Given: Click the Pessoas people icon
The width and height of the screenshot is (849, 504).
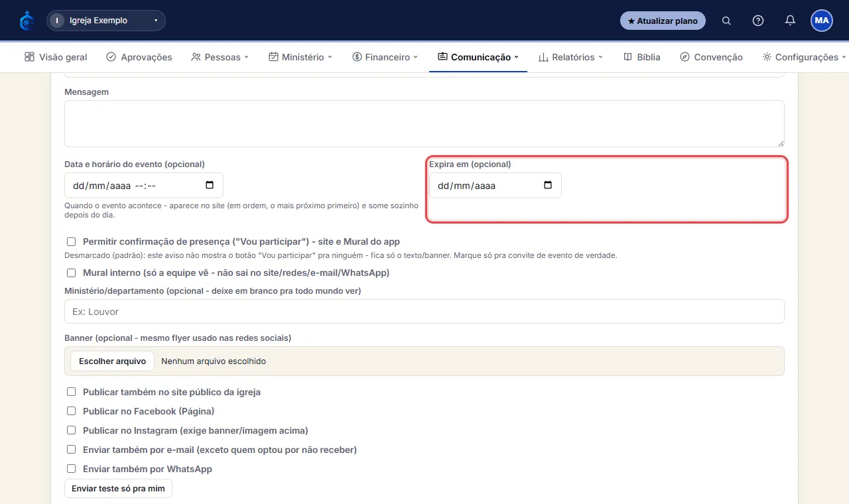Looking at the screenshot, I should tap(196, 57).
